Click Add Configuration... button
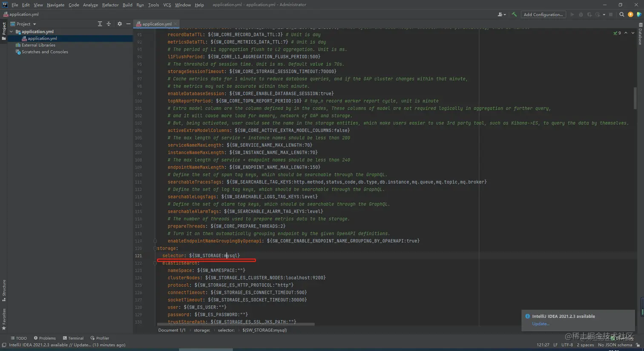This screenshot has height=351, width=644. [543, 14]
